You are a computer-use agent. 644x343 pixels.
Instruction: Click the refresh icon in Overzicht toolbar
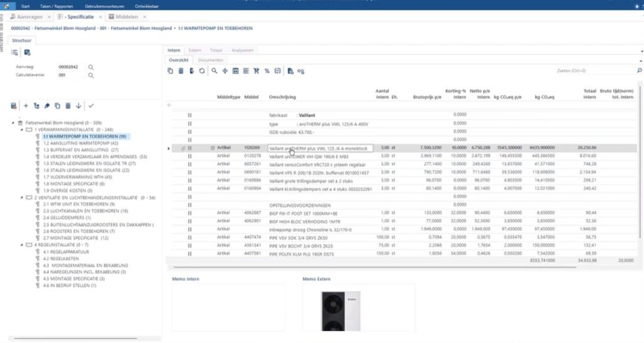click(x=202, y=71)
